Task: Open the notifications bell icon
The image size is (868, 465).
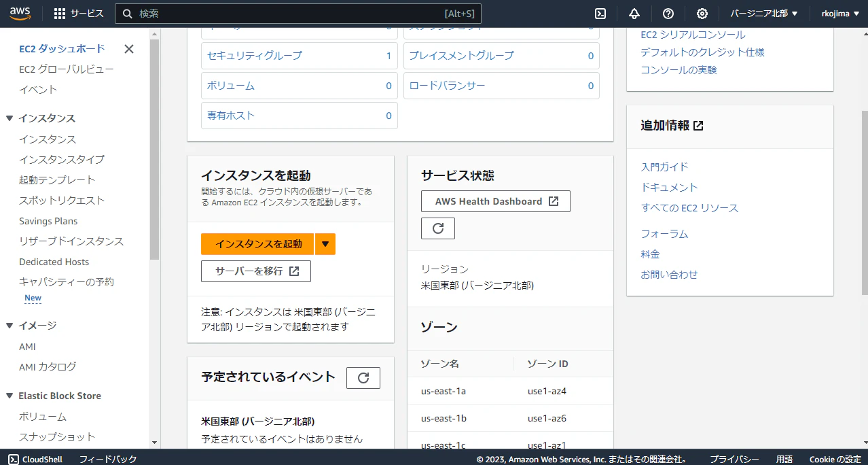Action: [x=634, y=14]
